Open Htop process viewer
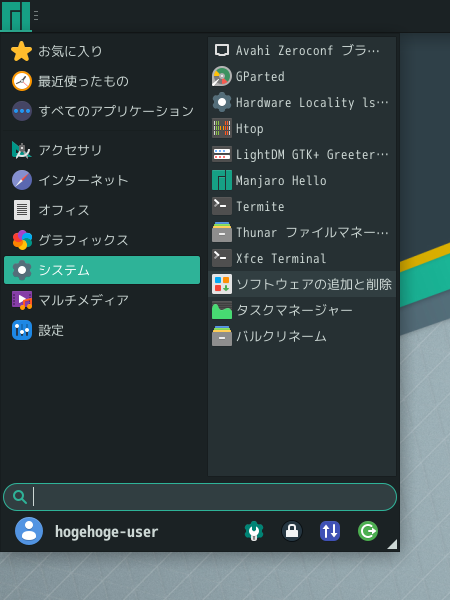Screen dimensions: 450x600 [302, 129]
